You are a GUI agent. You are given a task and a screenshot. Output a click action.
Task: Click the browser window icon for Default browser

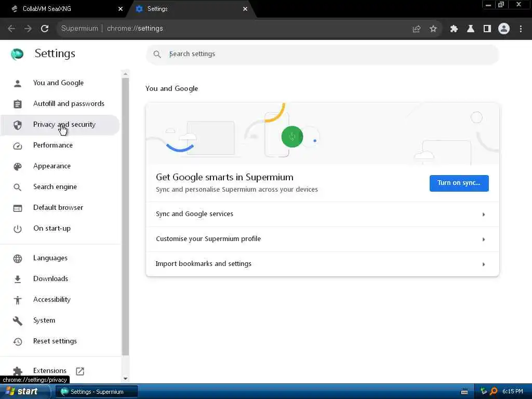[x=18, y=208]
